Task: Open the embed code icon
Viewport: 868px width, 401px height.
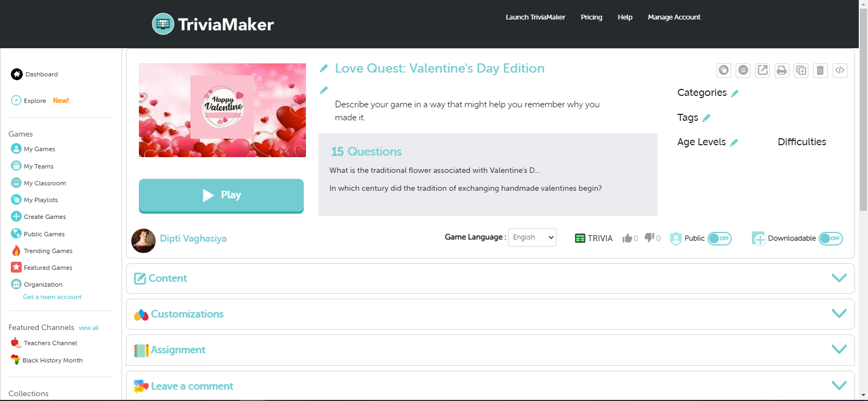Action: coord(840,70)
